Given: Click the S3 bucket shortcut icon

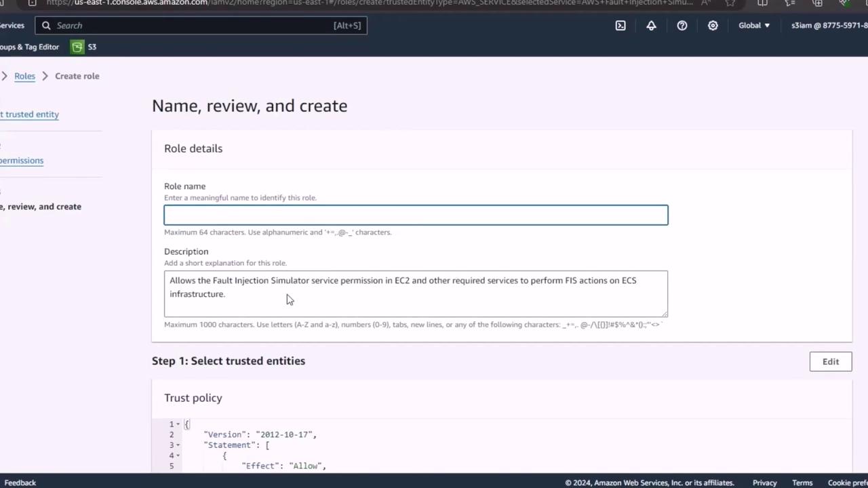Looking at the screenshot, I should tap(77, 47).
